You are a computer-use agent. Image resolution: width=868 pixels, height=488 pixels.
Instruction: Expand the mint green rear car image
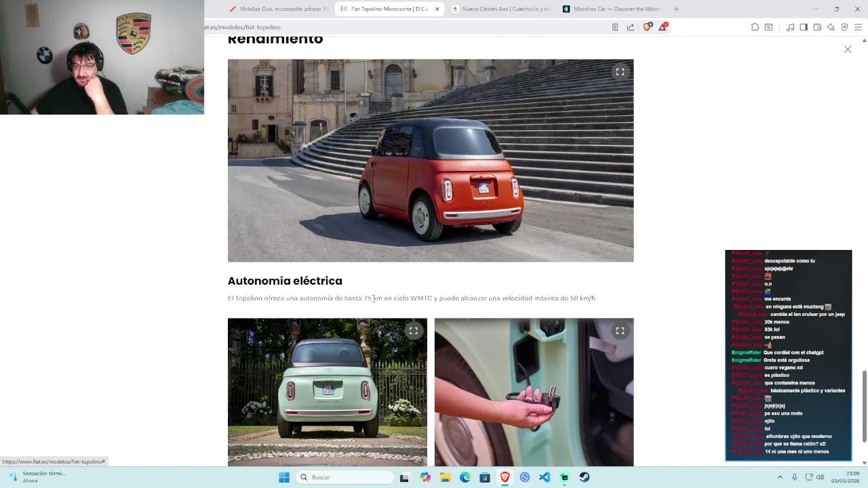pos(413,331)
